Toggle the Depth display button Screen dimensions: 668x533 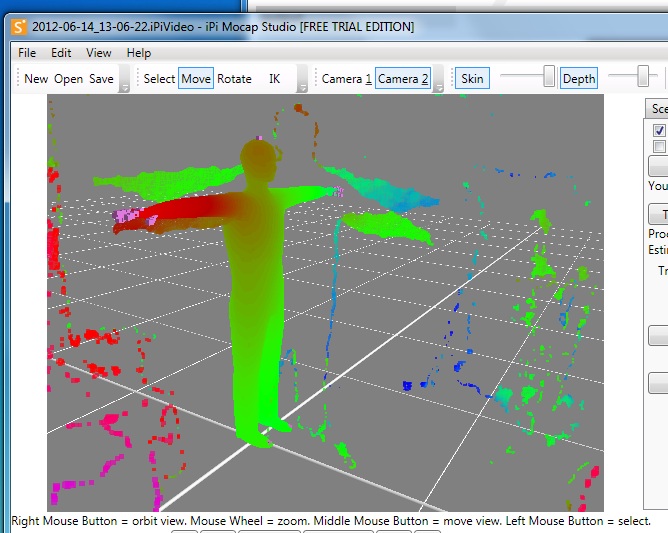579,78
